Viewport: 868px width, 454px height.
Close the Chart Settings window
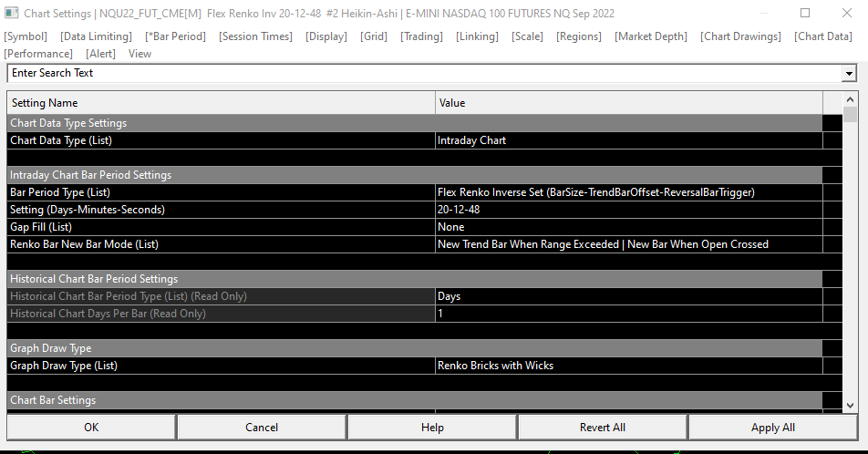point(846,13)
